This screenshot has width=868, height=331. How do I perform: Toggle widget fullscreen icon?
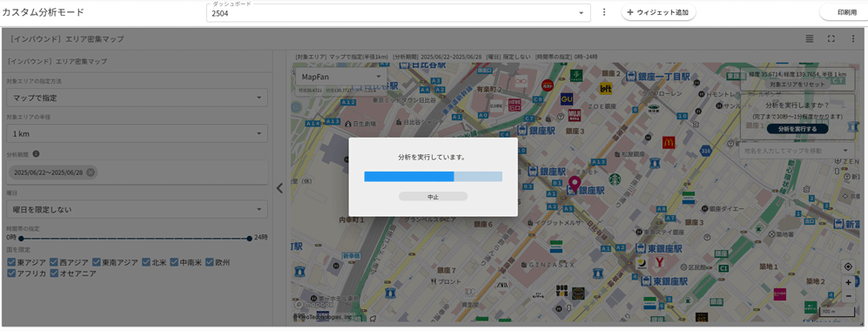click(831, 38)
